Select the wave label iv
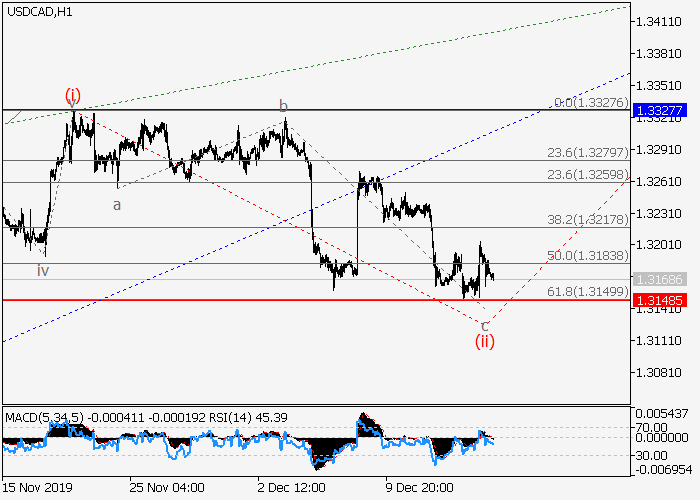 pyautogui.click(x=44, y=270)
